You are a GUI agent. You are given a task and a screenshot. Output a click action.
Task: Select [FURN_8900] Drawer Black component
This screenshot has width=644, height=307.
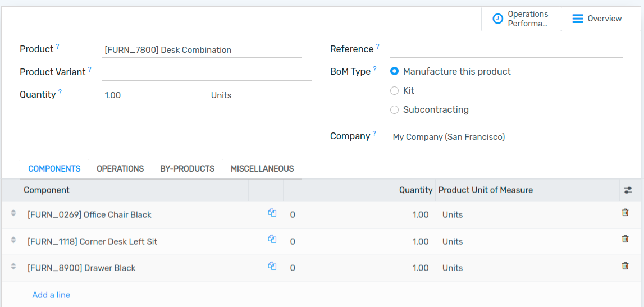(81, 268)
